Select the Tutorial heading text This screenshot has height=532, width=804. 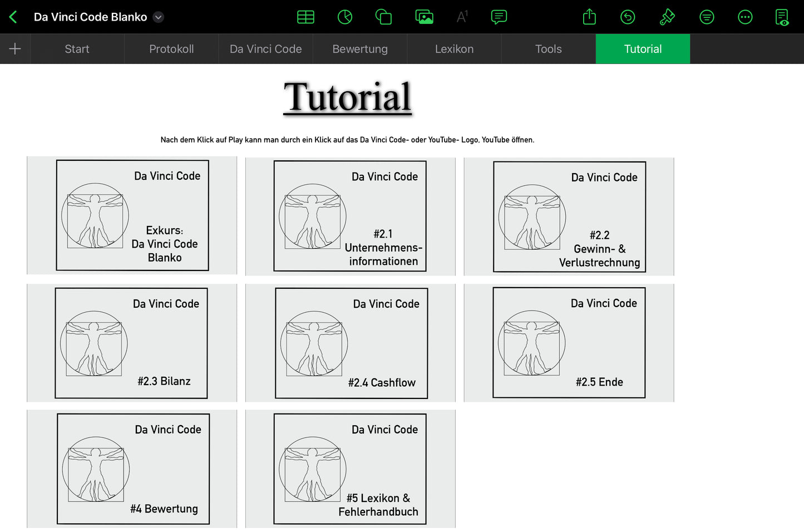pyautogui.click(x=348, y=97)
